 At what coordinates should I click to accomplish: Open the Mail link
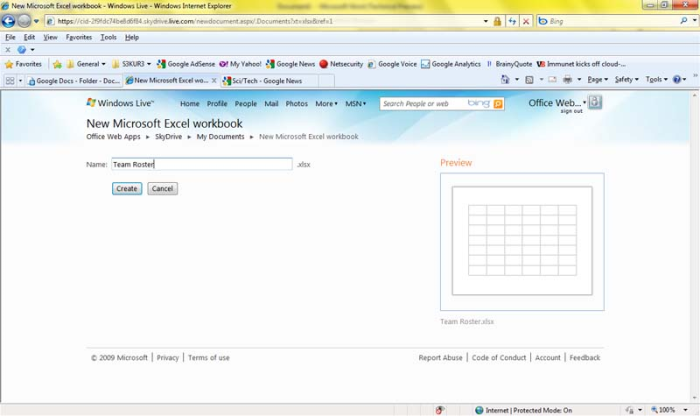tap(271, 104)
